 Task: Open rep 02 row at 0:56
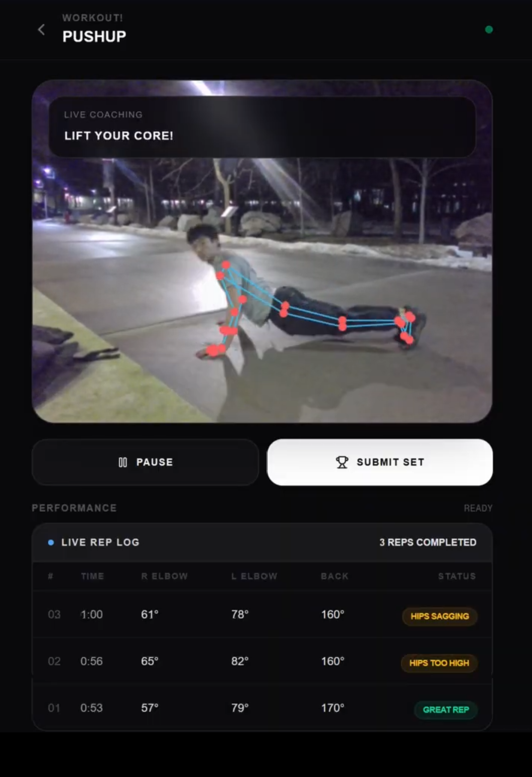[x=262, y=661]
